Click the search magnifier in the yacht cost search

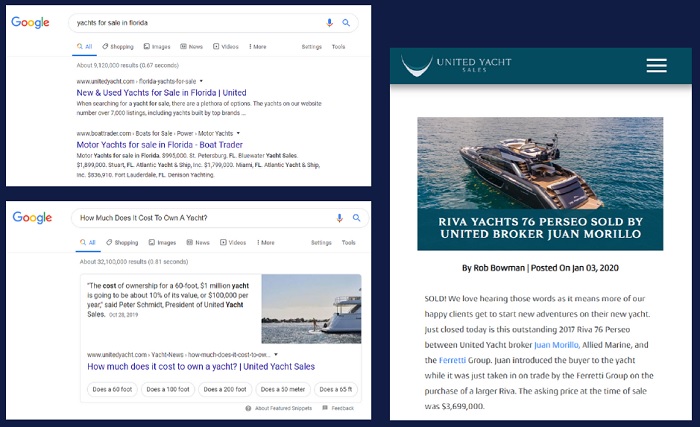(356, 218)
